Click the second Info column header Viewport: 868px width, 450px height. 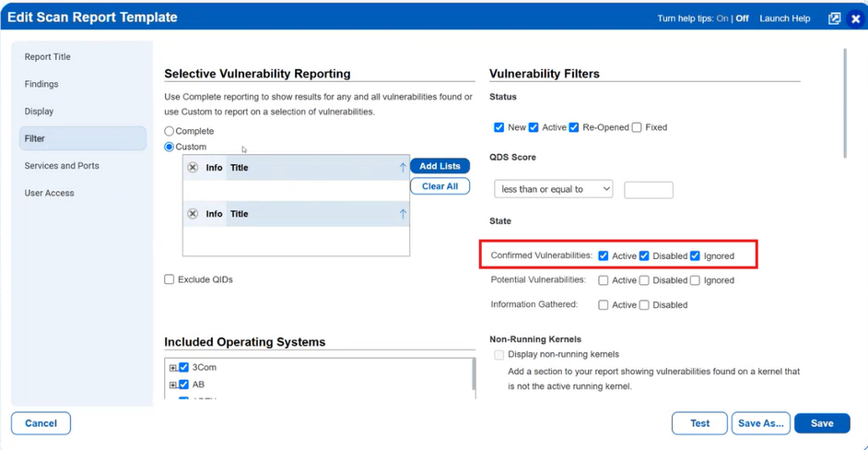click(214, 214)
